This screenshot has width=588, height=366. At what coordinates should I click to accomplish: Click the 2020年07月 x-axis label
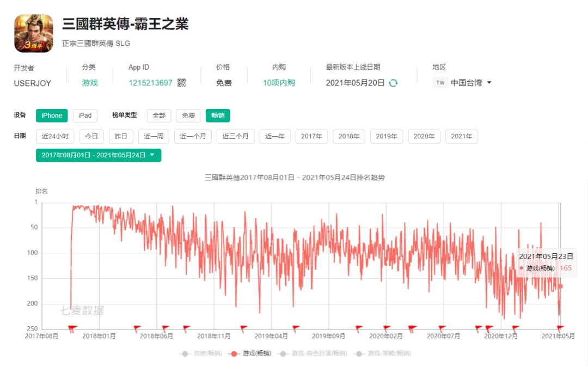443,337
